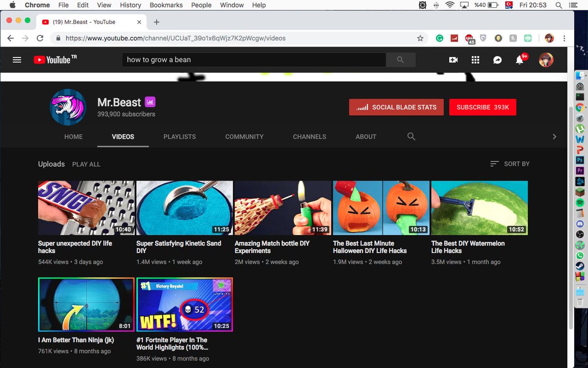Click the search magnifier button beside the search box
This screenshot has height=368, width=588.
tap(400, 60)
